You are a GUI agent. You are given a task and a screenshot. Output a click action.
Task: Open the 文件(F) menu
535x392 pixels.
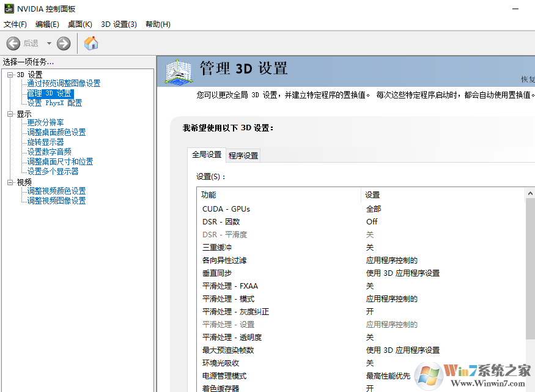pyautogui.click(x=15, y=24)
